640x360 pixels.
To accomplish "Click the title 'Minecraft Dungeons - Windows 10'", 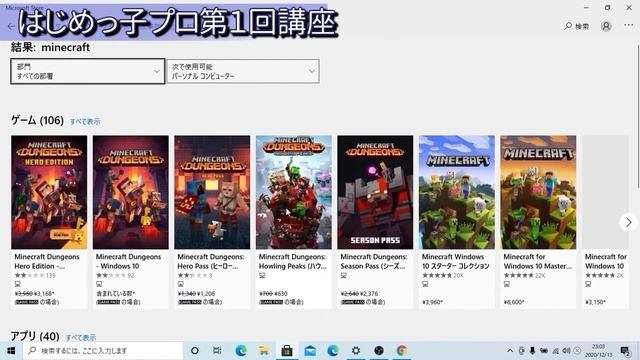I will pos(129,261).
